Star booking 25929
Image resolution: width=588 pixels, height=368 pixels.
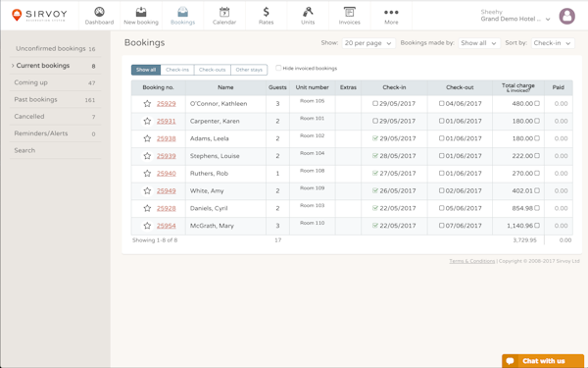[x=147, y=104]
